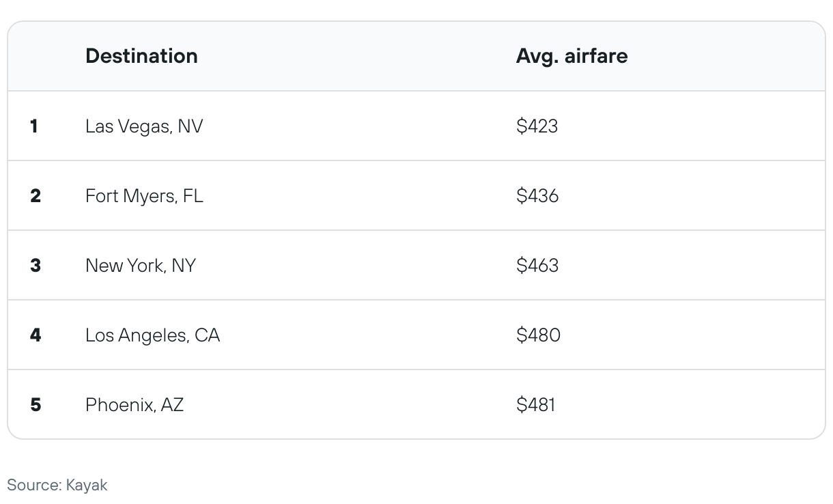Screen dimensions: 833x504
Task: Click the $480 airfare value
Action: coord(538,335)
